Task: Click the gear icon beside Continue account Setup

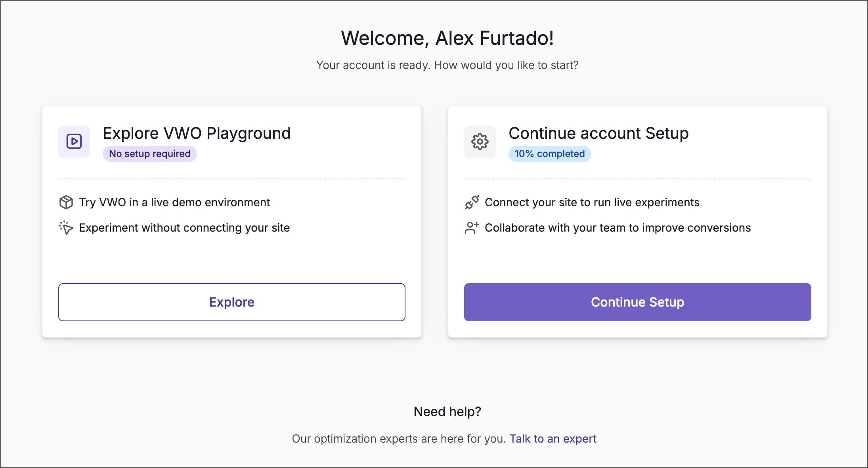Action: point(480,142)
